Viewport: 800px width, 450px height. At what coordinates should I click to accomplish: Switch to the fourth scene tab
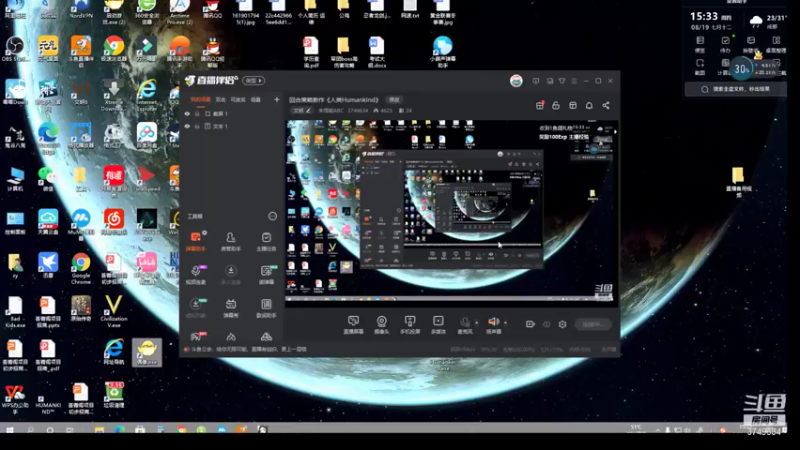click(x=256, y=99)
